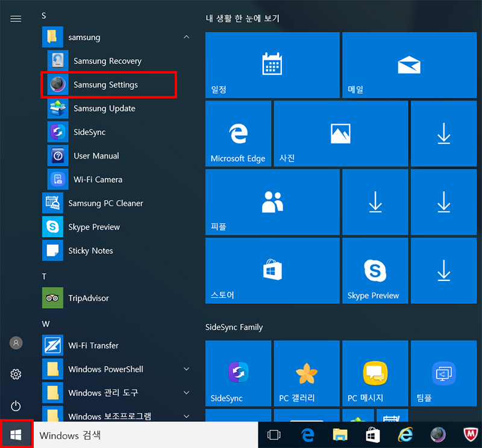Open Samsung Settings in the app list

point(108,84)
